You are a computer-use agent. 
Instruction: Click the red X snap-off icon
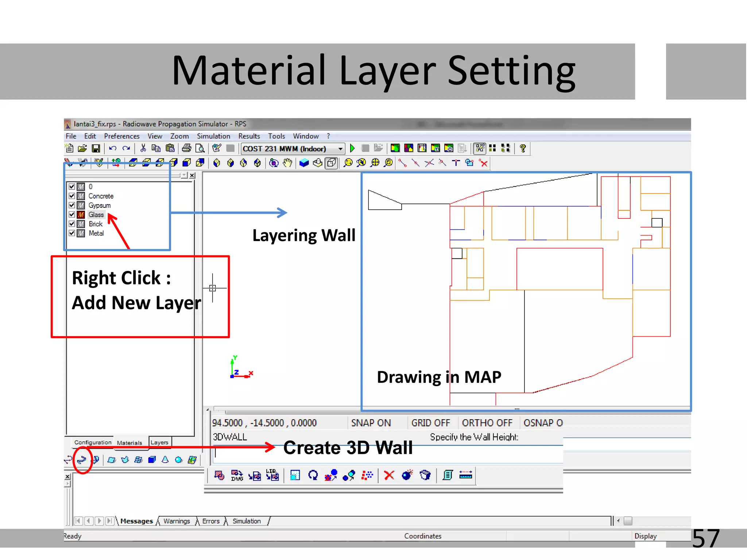click(484, 163)
